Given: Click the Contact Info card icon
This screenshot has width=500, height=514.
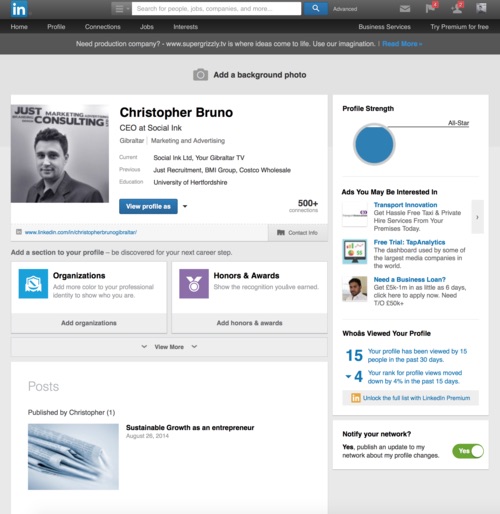Looking at the screenshot, I should (x=281, y=233).
